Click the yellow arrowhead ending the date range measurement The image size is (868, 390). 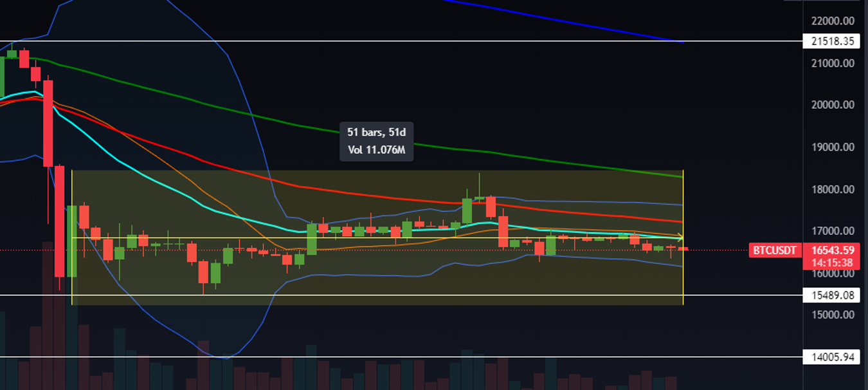[680, 238]
